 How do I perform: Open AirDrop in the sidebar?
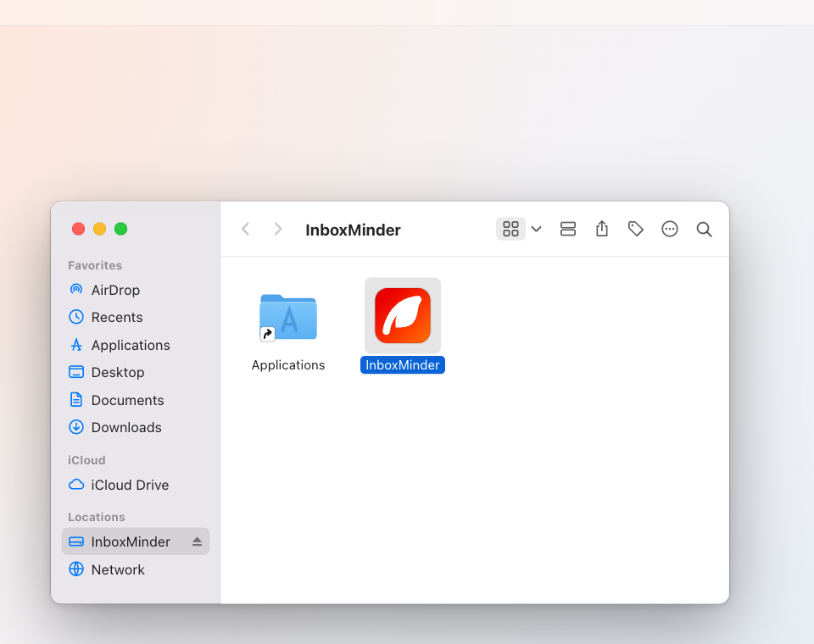[136, 290]
